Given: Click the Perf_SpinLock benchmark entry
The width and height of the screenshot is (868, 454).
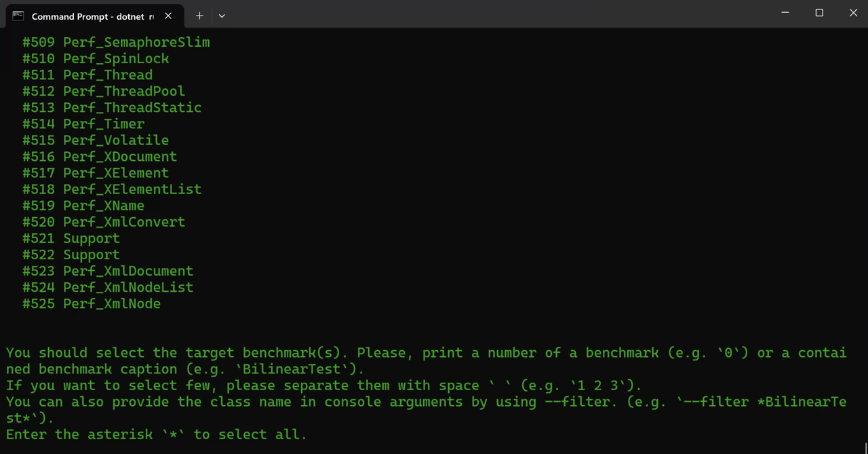Looking at the screenshot, I should (x=115, y=58).
